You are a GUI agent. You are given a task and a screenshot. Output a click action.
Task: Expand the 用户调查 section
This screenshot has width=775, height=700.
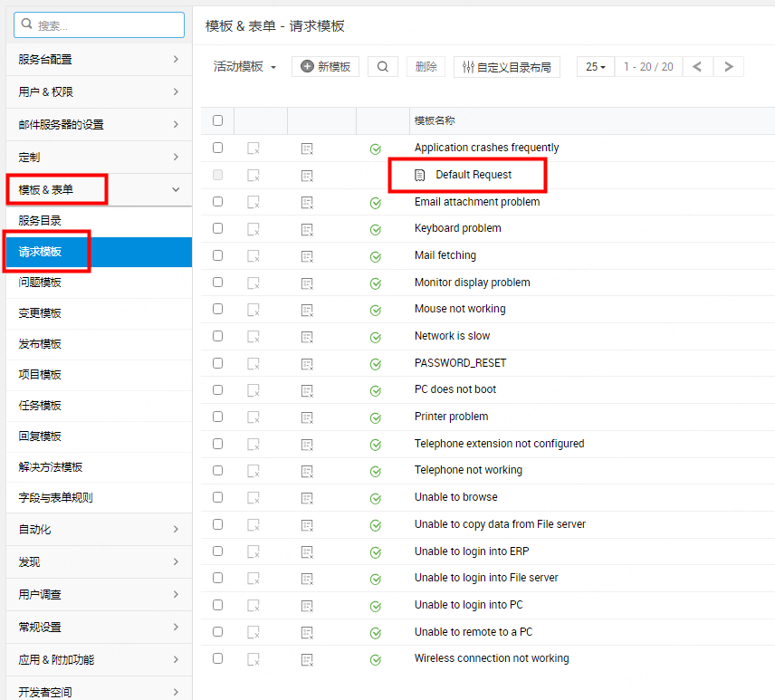tap(99, 595)
